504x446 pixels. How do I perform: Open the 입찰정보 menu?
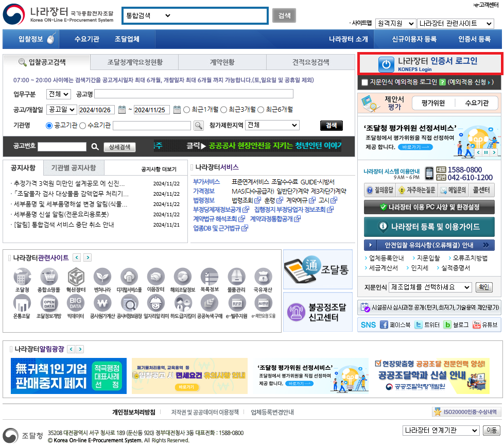[x=31, y=39]
